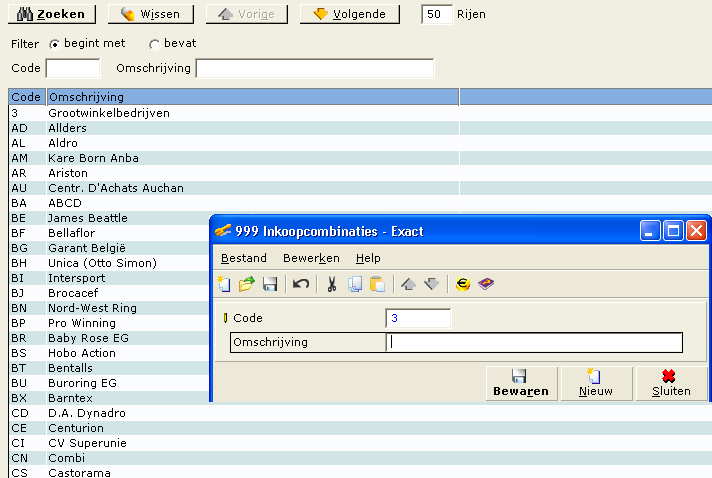Open the Bewerken menu
Screen dimensions: 712x478
[x=311, y=258]
